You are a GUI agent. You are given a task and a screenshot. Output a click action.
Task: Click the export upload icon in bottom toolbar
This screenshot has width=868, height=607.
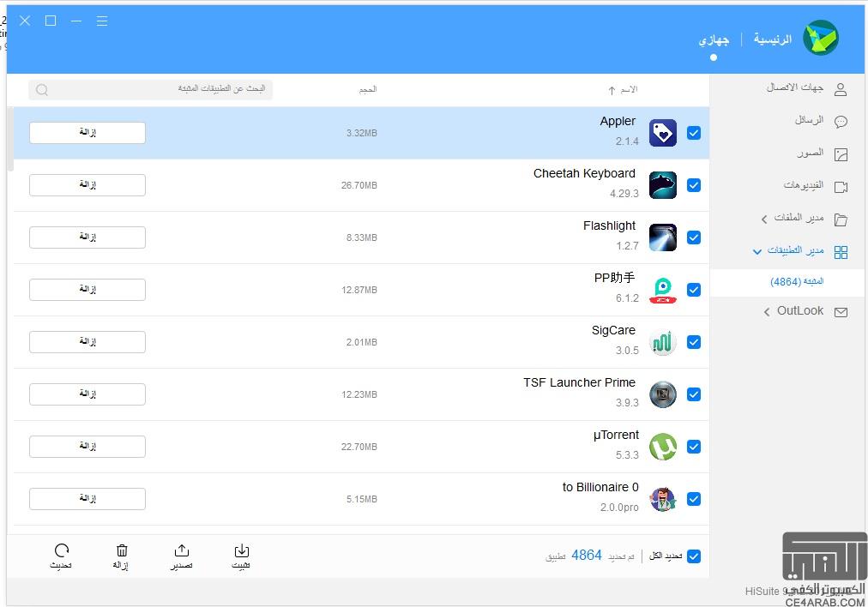[x=182, y=550]
